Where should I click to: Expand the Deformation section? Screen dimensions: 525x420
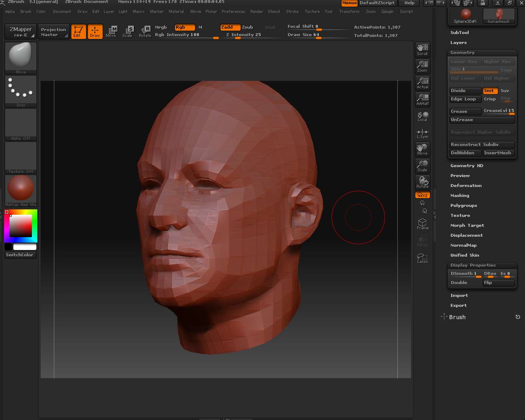point(466,185)
